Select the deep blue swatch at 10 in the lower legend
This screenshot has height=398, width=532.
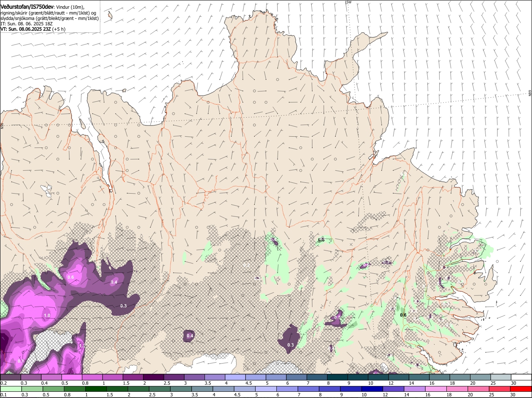coord(371,389)
